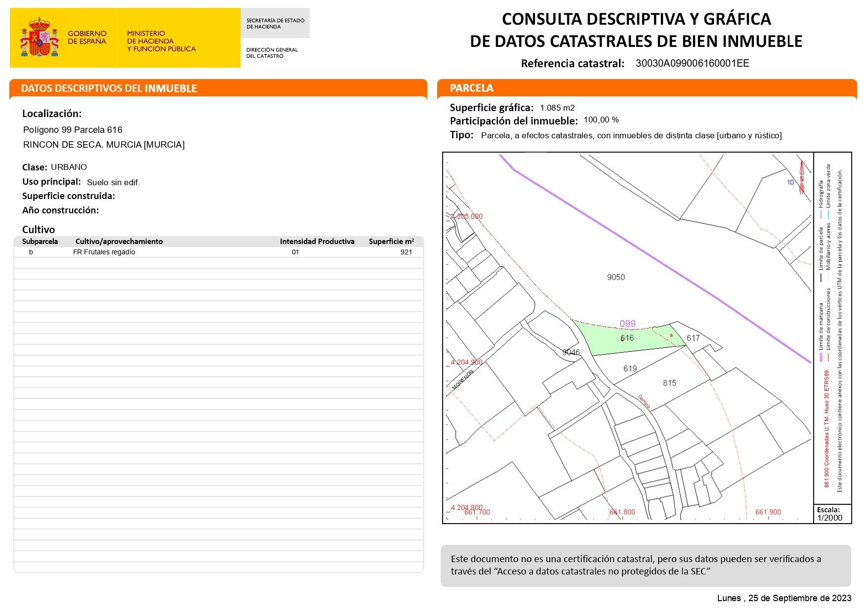Click the red 'a' subparcel marker

671,335
